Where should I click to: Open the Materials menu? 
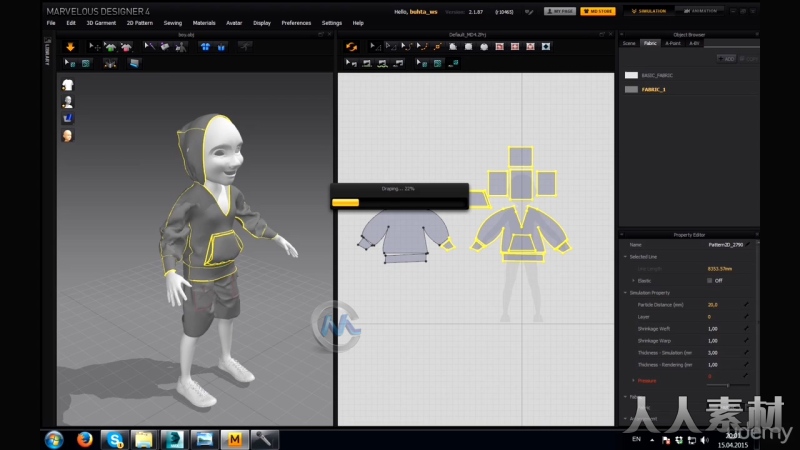[204, 23]
